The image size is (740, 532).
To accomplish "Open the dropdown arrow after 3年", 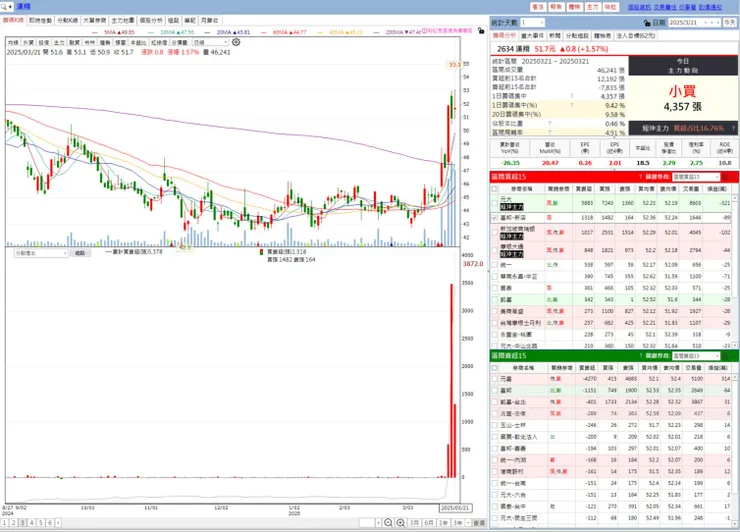I will point(468,523).
